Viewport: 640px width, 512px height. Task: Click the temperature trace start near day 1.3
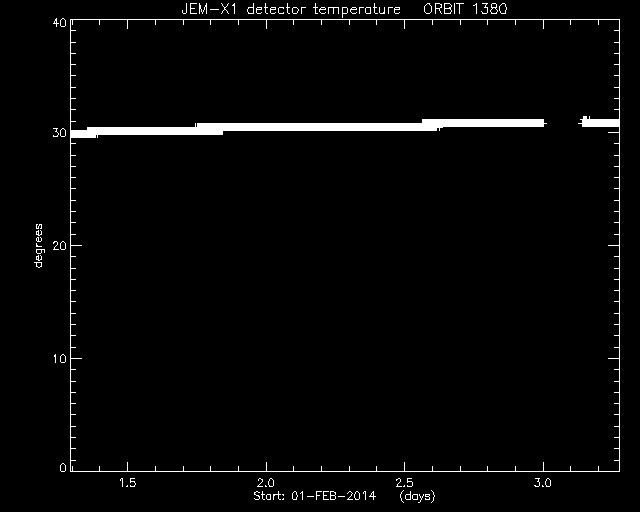[x=80, y=134]
